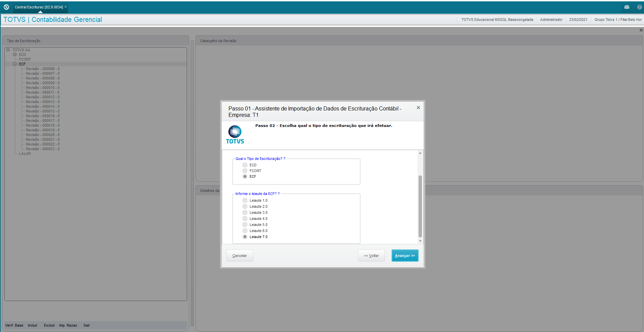
Task: Click the date 23/02/2021 in header
Action: [x=578, y=20]
